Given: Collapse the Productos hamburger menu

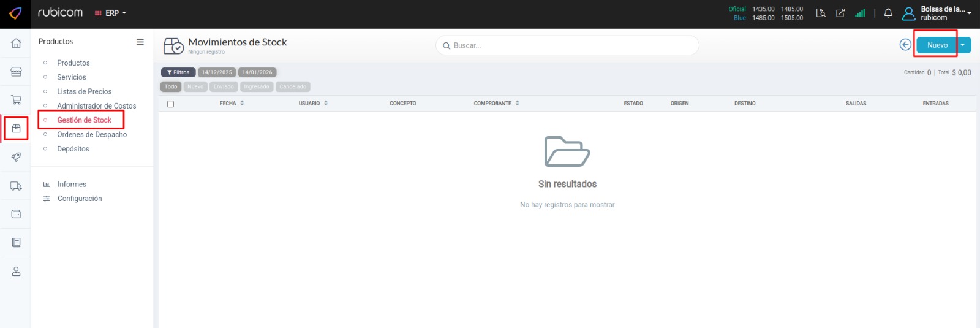Looking at the screenshot, I should coord(140,42).
